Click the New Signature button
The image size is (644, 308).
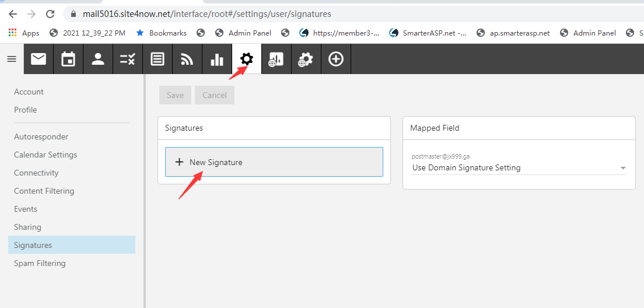(x=274, y=162)
